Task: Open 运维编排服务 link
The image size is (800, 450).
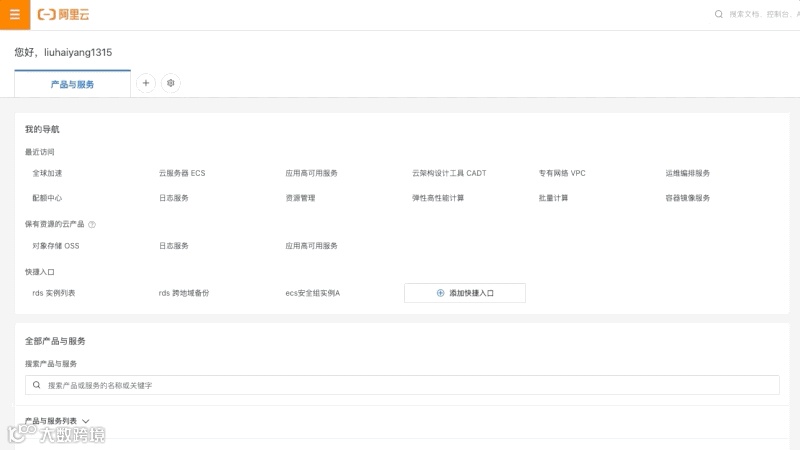Action: 688,173
